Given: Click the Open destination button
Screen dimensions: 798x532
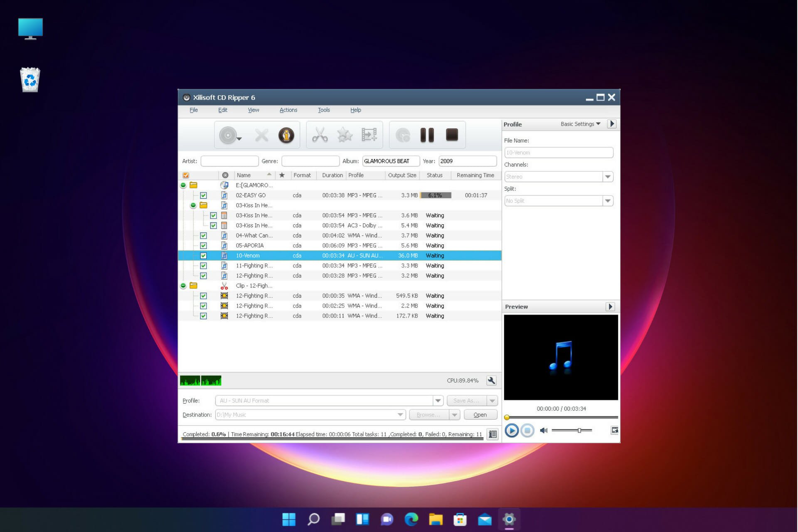Looking at the screenshot, I should pyautogui.click(x=480, y=415).
